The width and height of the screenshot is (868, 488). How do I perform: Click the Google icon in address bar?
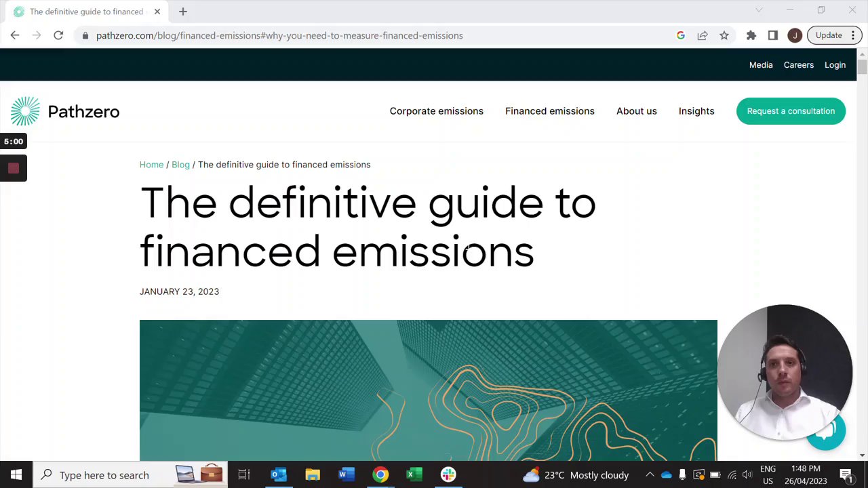pyautogui.click(x=681, y=35)
